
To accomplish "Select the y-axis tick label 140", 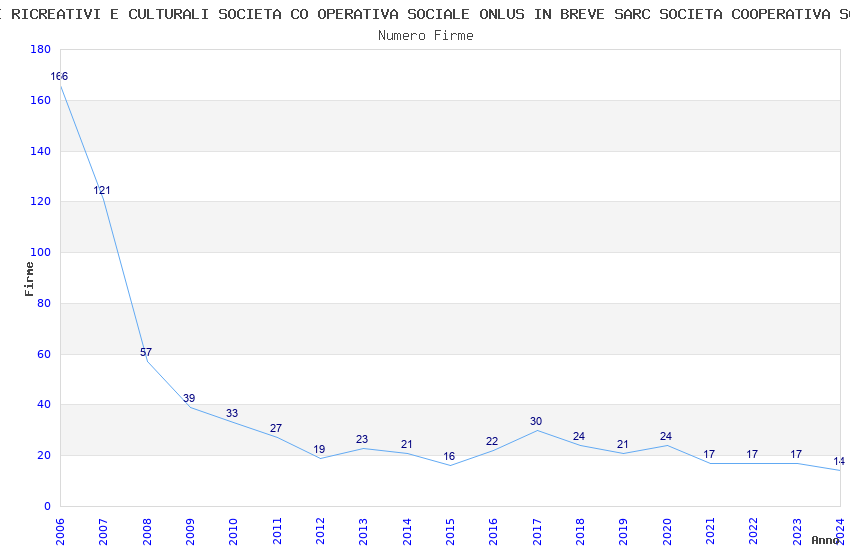I will pos(41,151).
